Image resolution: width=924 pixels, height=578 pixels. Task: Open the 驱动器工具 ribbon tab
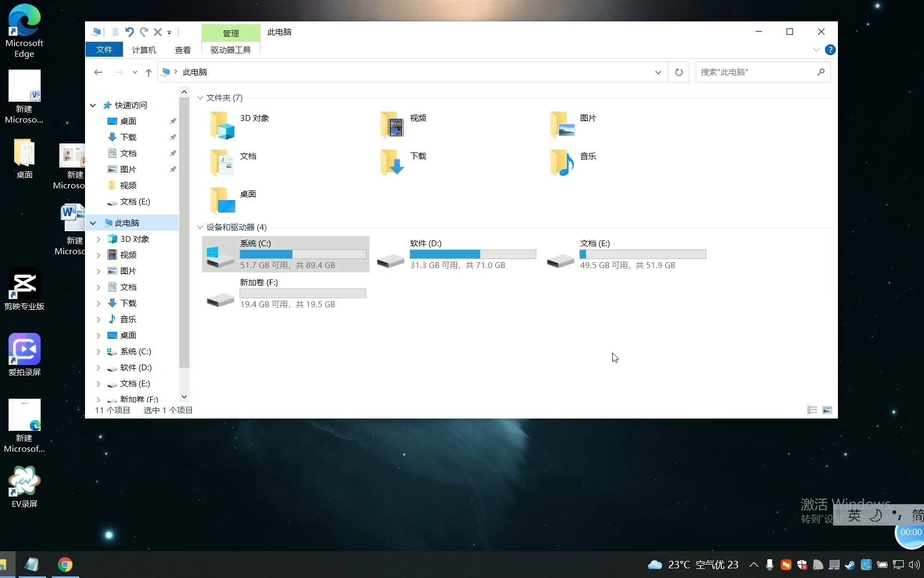click(x=230, y=50)
